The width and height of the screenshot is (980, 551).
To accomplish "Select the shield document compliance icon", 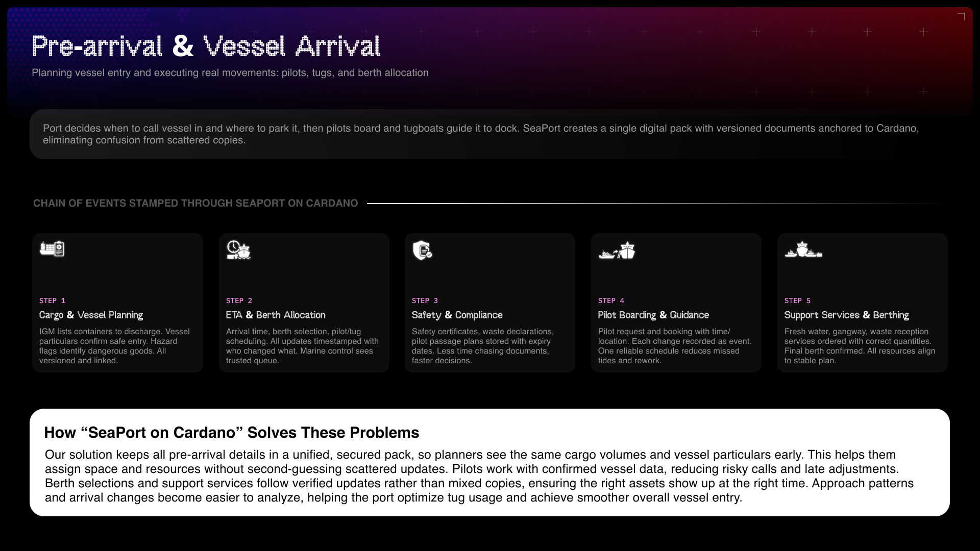I will tap(422, 250).
